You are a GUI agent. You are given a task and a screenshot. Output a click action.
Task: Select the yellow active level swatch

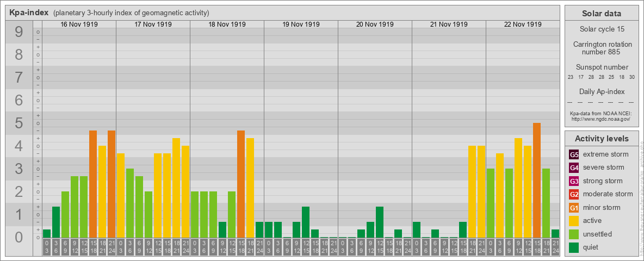[x=574, y=221]
